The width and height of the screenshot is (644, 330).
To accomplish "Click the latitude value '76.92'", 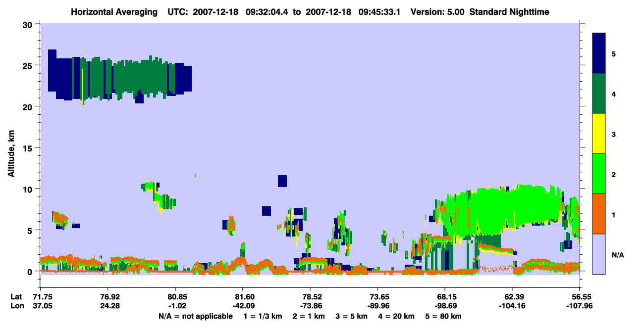I will click(108, 297).
